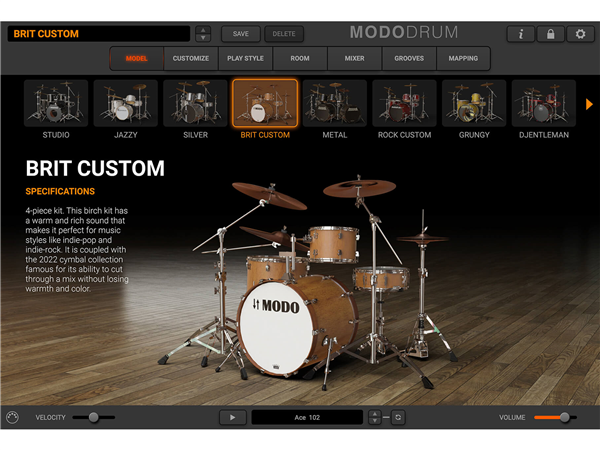Click the Save button
Image resolution: width=600 pixels, height=450 pixels.
pos(241,34)
